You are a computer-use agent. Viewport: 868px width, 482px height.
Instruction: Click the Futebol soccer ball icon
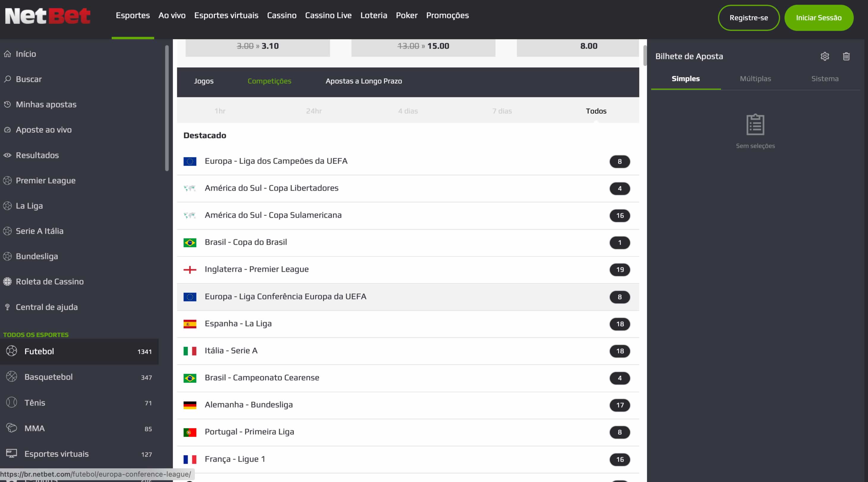coord(12,351)
